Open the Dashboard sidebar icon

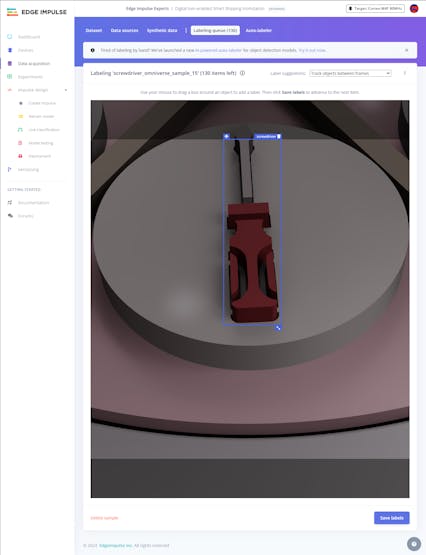pos(10,37)
